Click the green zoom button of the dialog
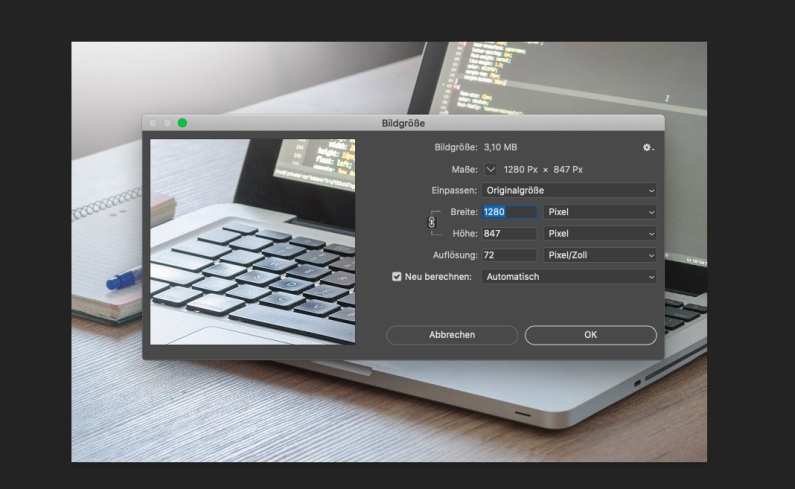 point(183,123)
